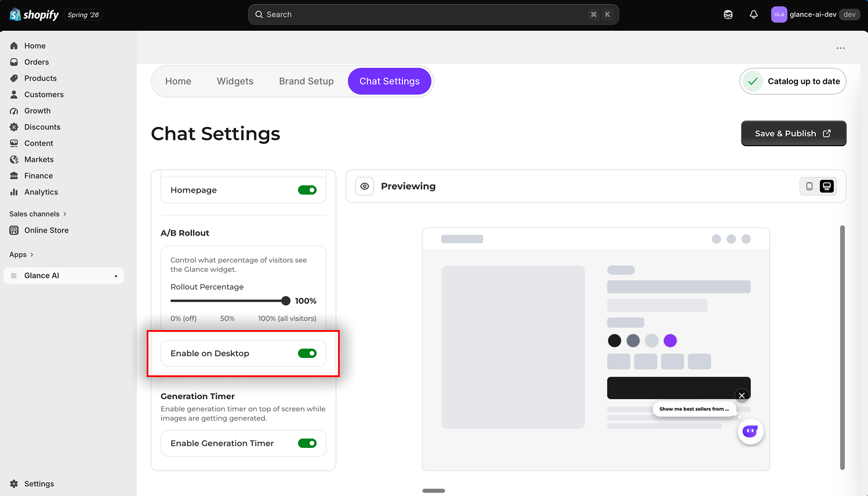Click the Search input field
The width and height of the screenshot is (868, 496).
(433, 15)
